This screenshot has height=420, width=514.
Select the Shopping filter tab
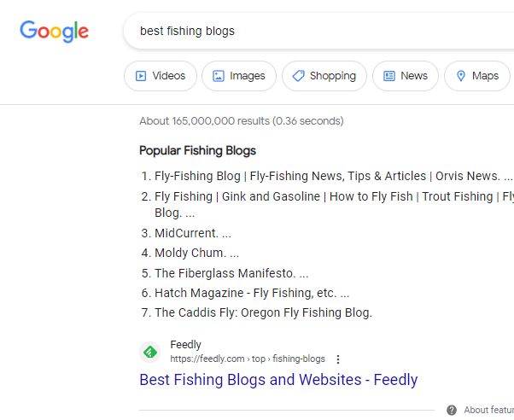point(324,76)
